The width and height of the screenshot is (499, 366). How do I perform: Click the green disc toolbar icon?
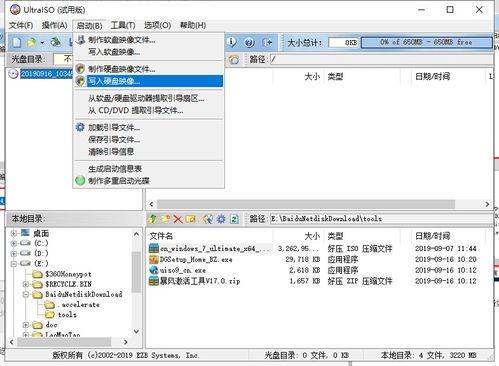tap(55, 42)
